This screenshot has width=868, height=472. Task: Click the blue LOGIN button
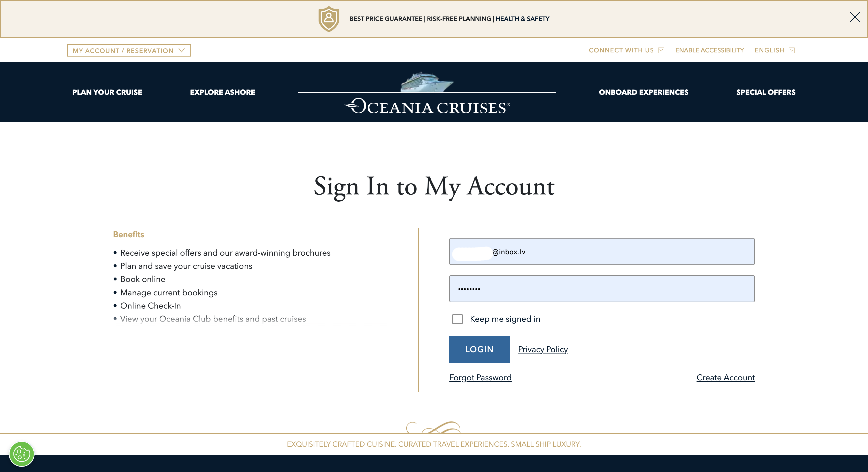479,349
